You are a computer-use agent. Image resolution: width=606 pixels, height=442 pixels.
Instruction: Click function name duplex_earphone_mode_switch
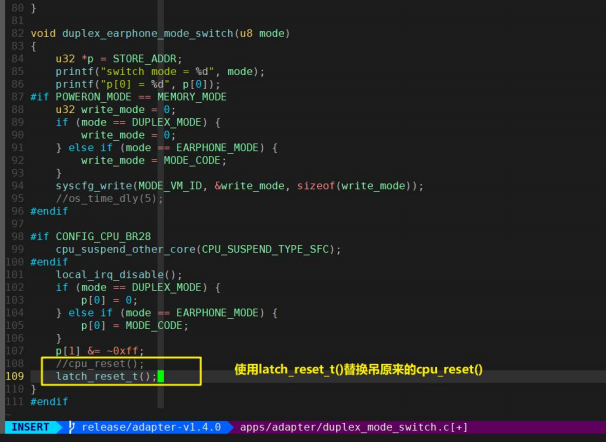(148, 33)
